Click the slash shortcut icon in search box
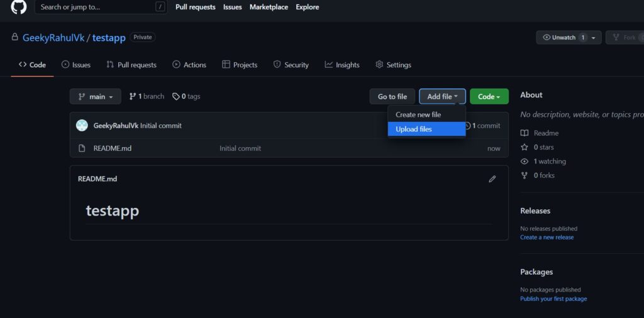This screenshot has height=318, width=644. point(160,7)
